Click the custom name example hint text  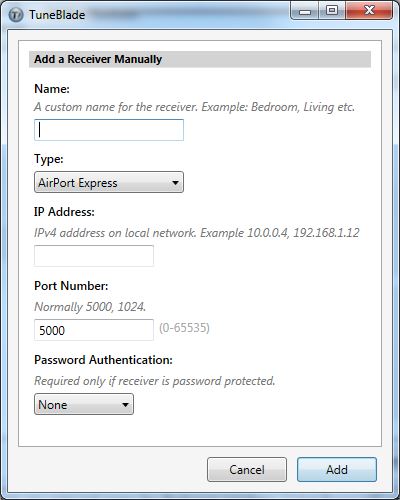(194, 107)
